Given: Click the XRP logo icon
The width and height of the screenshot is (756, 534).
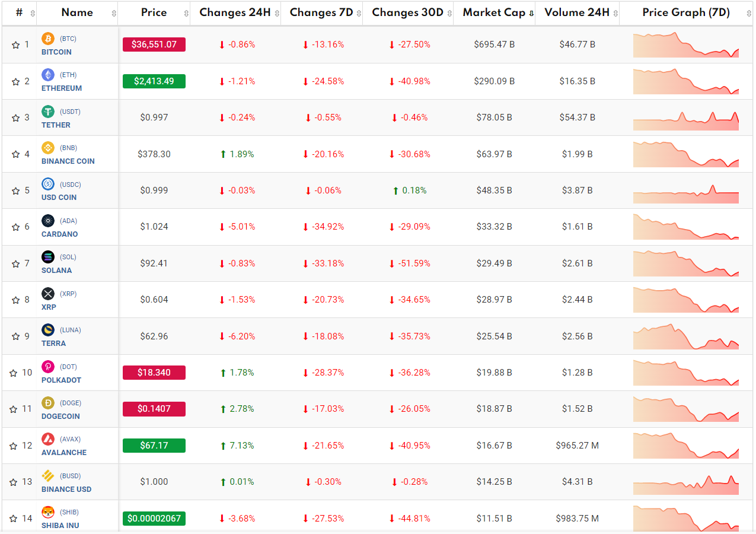Looking at the screenshot, I should click(x=48, y=294).
